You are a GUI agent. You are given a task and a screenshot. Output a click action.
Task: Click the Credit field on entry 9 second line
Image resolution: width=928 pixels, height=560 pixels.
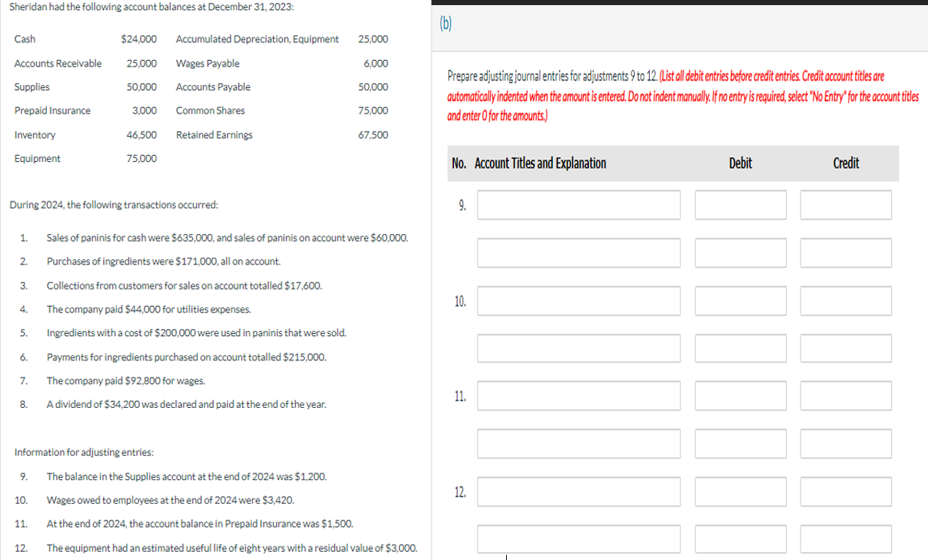[x=845, y=253]
